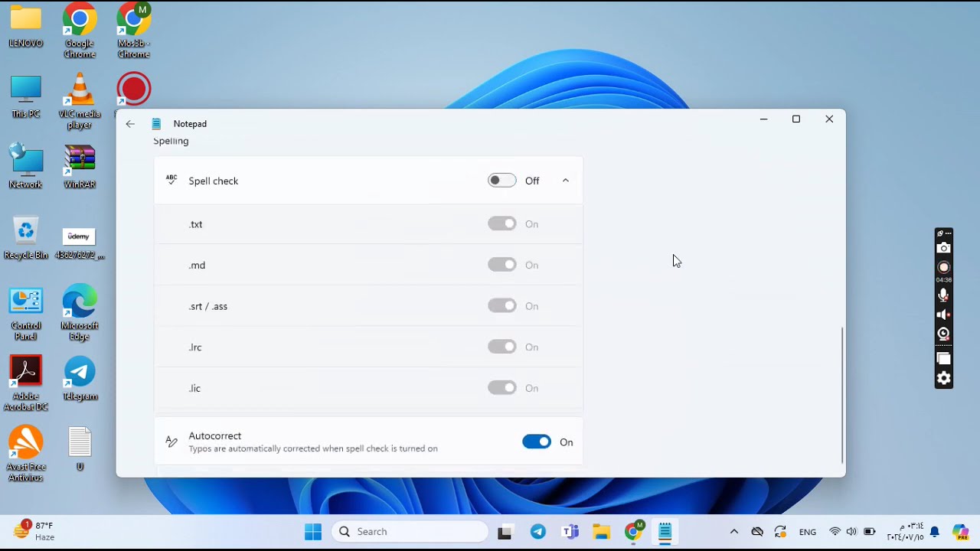Toggle the recorder speaker sound icon
980x551 pixels.
pyautogui.click(x=944, y=315)
